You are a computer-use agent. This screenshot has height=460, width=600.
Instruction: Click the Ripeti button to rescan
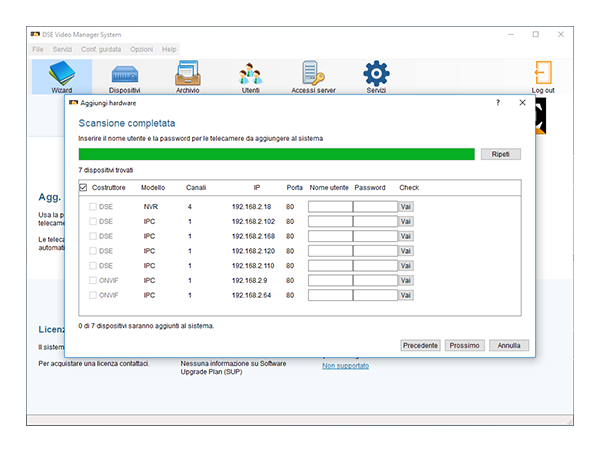500,154
